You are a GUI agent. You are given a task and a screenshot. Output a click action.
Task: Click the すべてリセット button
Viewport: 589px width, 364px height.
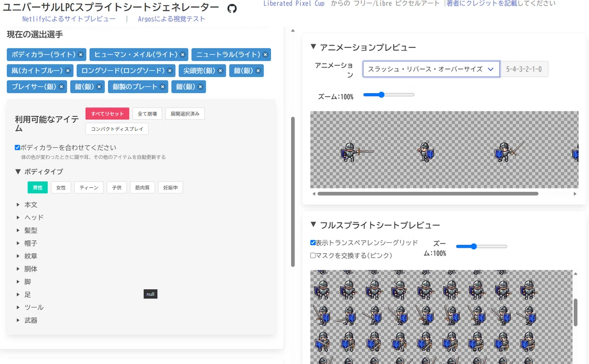tap(107, 114)
